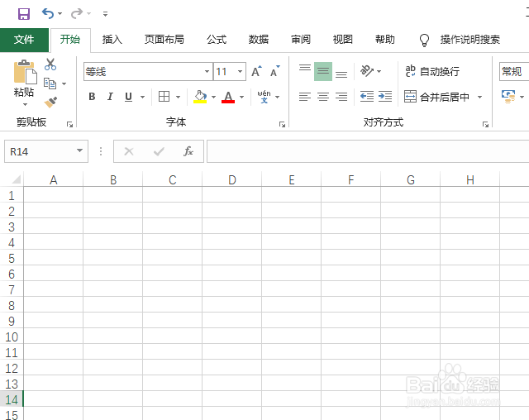Open the font name box showing 等线
Image resolution: width=529 pixels, height=420 pixels.
[x=148, y=72]
